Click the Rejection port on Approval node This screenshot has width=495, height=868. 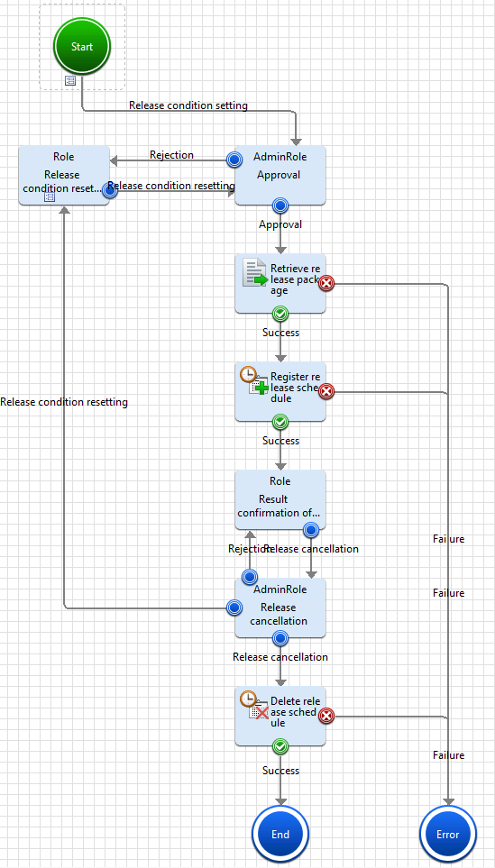point(234,160)
